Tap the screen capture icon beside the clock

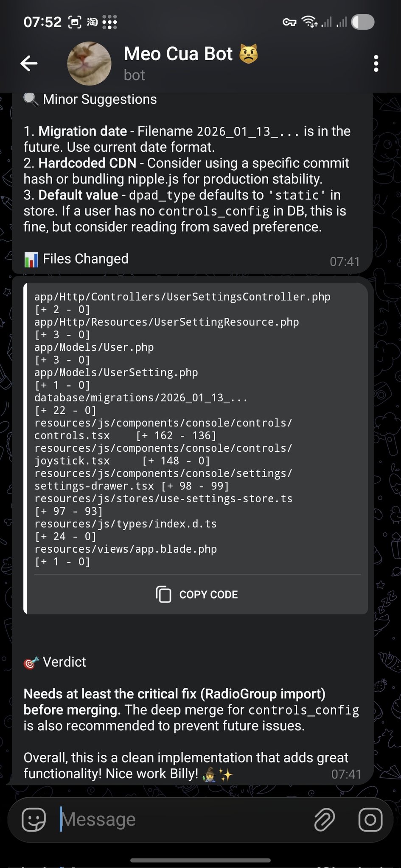75,22
